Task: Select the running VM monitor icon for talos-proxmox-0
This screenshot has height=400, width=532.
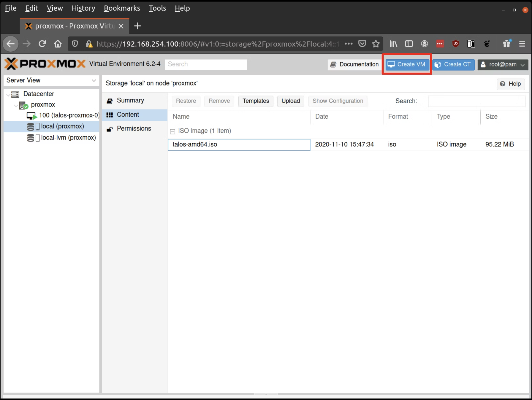Action: pos(31,115)
